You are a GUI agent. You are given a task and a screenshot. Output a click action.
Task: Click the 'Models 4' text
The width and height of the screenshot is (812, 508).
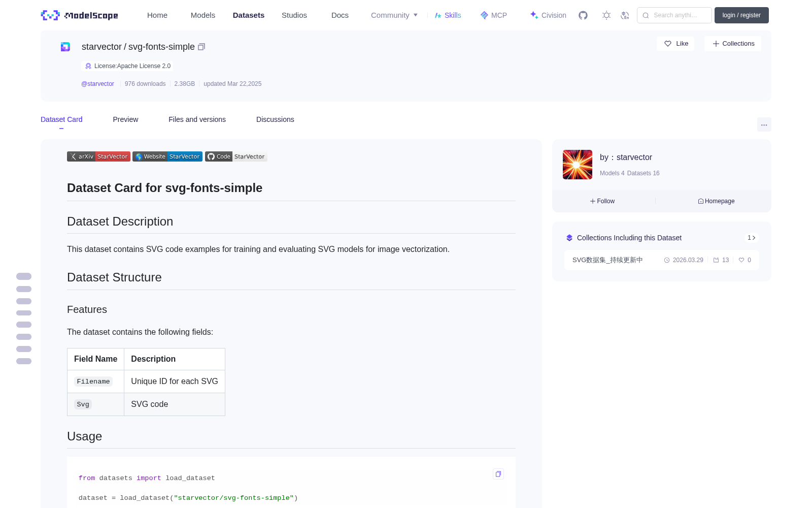[612, 173]
